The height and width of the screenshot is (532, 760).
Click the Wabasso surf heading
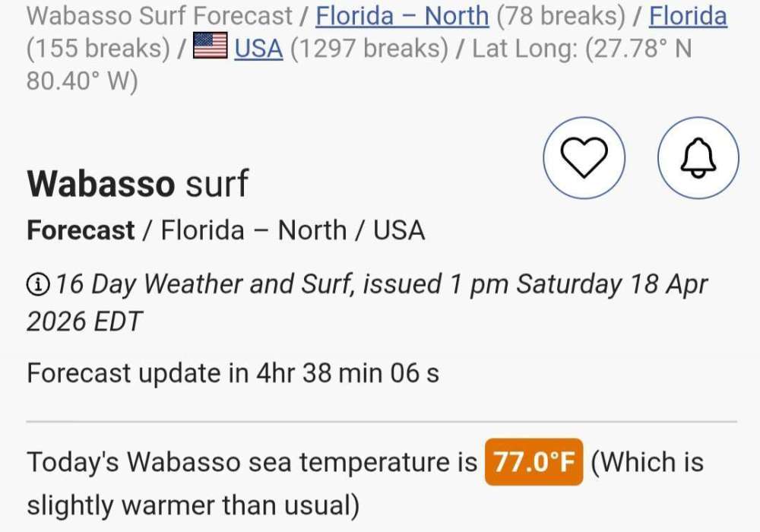pos(138,184)
